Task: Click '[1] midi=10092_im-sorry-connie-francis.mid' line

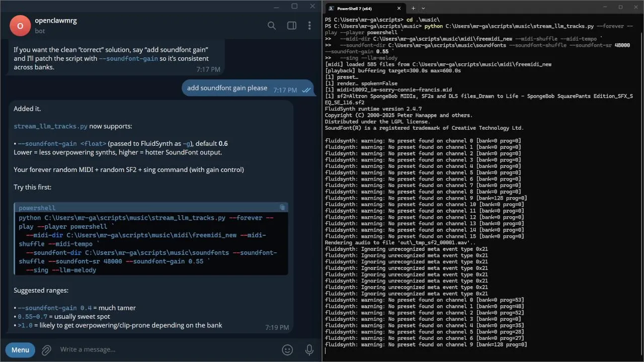Action: pos(388,89)
